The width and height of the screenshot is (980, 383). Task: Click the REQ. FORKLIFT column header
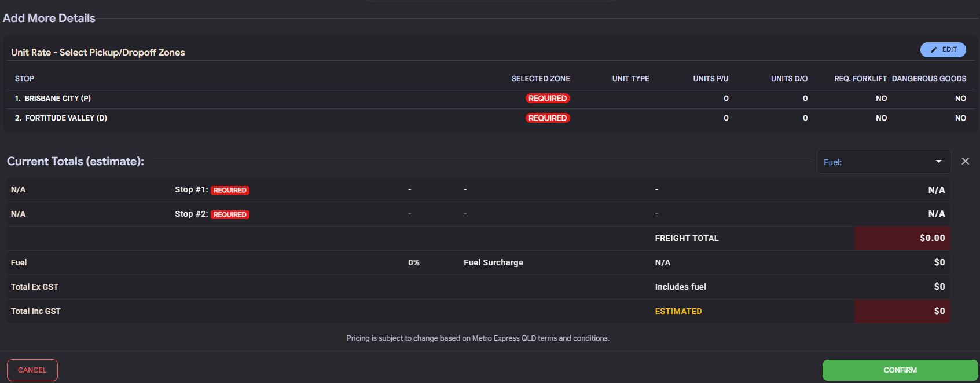[860, 79]
